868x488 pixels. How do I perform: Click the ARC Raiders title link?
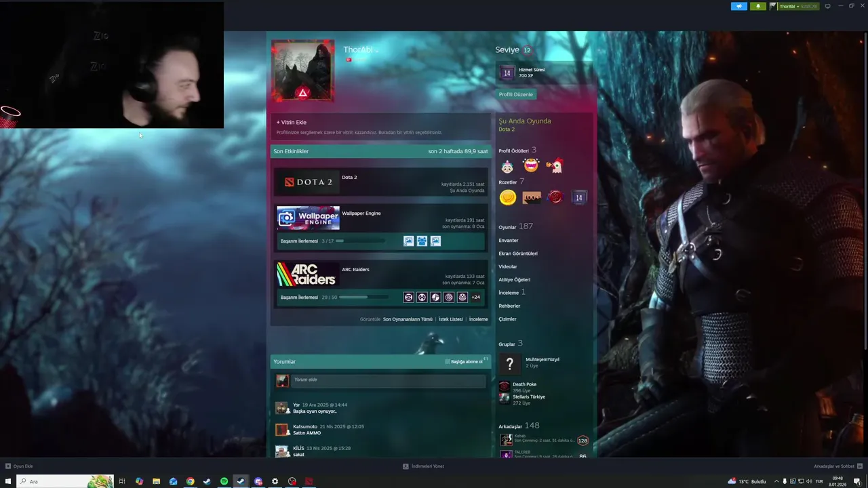pos(356,269)
